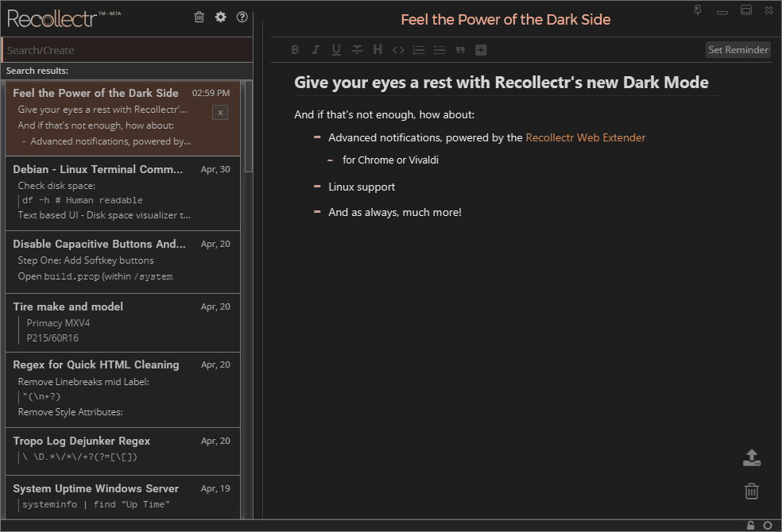
Task: Click the notes list scrollbar thumb
Action: [x=249, y=126]
